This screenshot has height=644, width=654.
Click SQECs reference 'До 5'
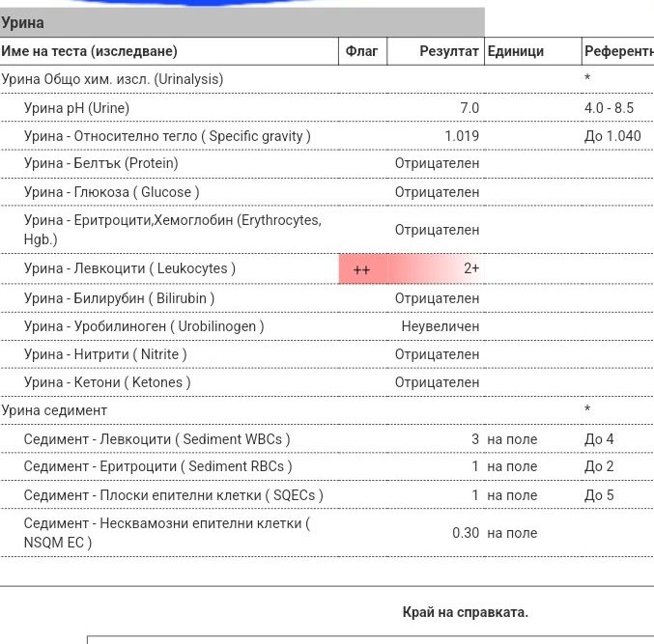599,495
